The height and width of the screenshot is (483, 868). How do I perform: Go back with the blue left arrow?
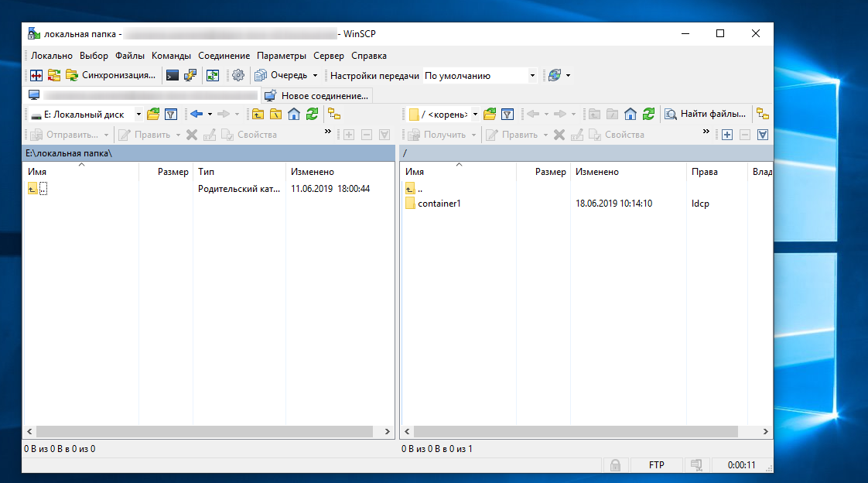(196, 115)
